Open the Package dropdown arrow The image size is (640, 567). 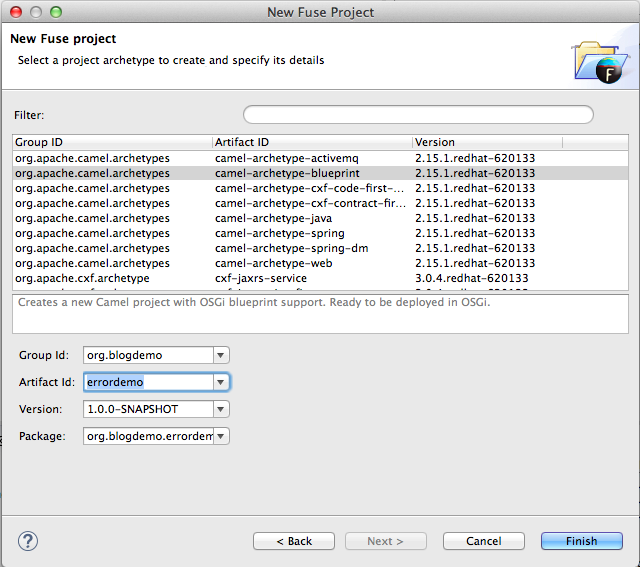pyautogui.click(x=221, y=436)
